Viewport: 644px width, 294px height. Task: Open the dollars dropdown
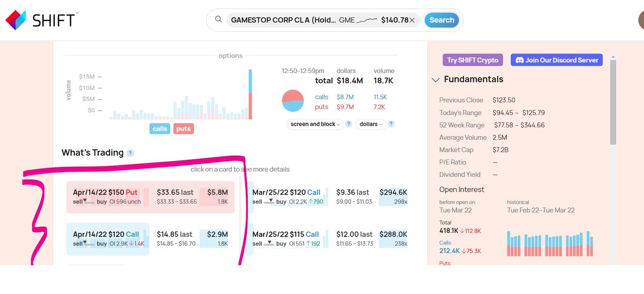pyautogui.click(x=370, y=124)
